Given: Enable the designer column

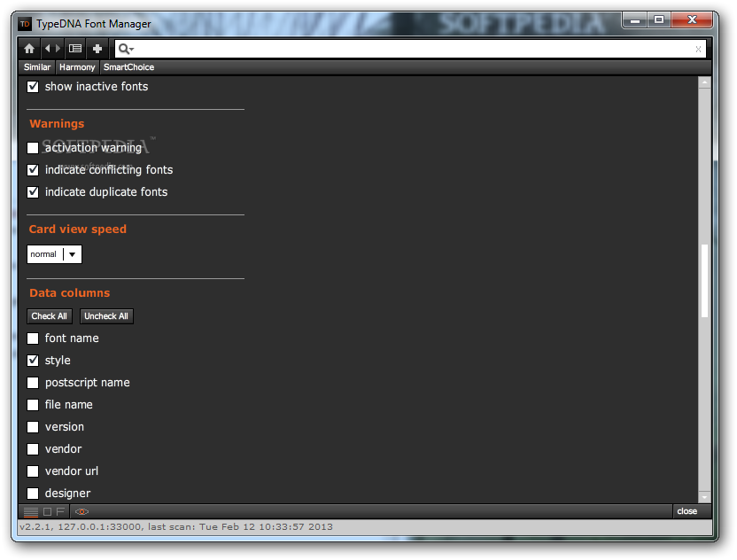Looking at the screenshot, I should (x=33, y=494).
